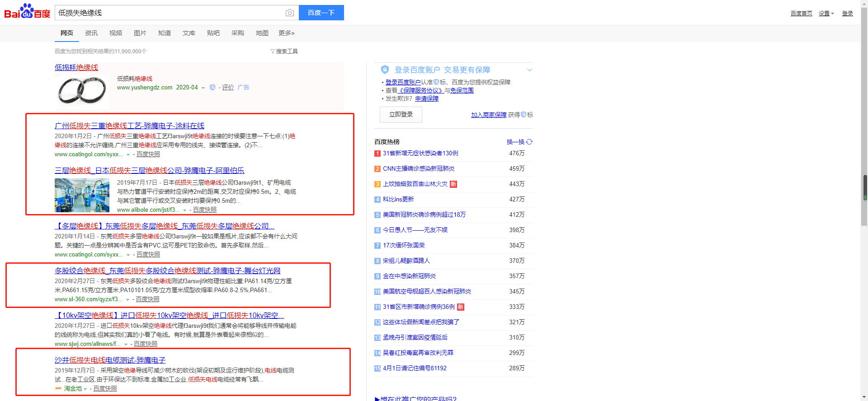The height and width of the screenshot is (401, 868).
Task: Click the factory thumbnail in alibole result
Action: point(82,195)
